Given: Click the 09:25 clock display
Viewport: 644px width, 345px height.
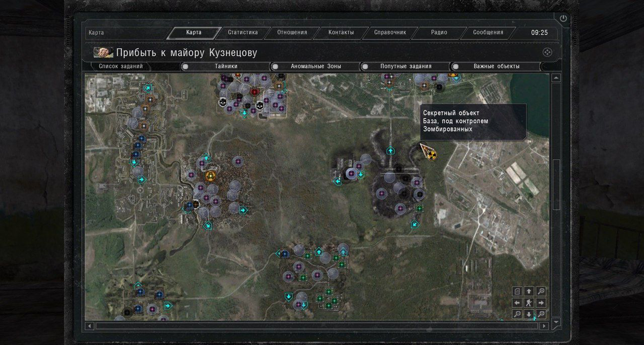Looking at the screenshot, I should coord(539,33).
